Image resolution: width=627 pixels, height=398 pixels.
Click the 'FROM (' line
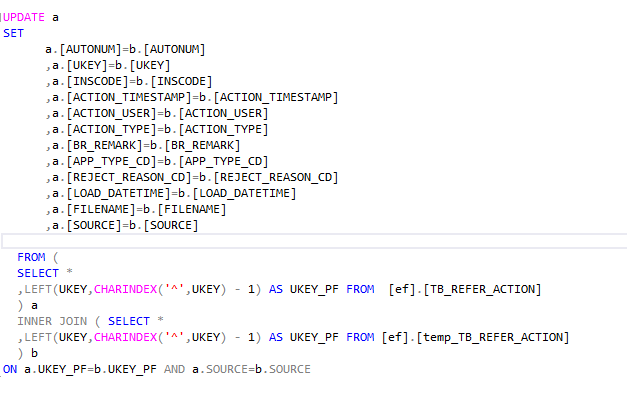click(x=38, y=257)
